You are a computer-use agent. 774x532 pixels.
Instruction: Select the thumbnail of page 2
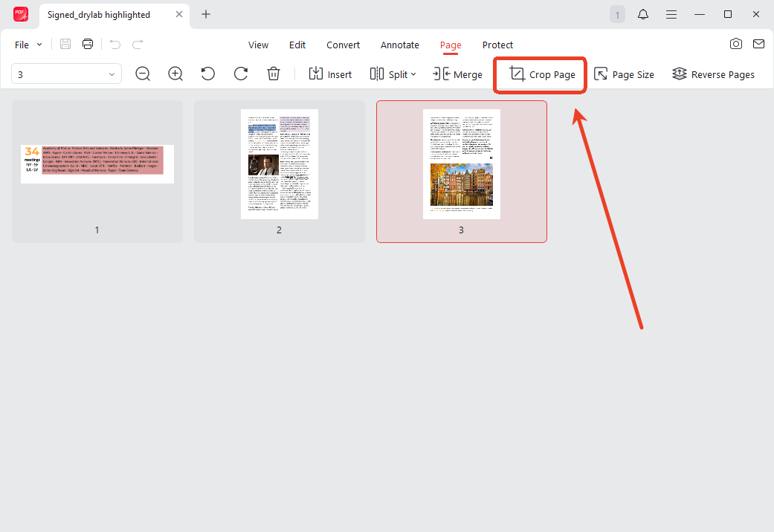point(279,163)
